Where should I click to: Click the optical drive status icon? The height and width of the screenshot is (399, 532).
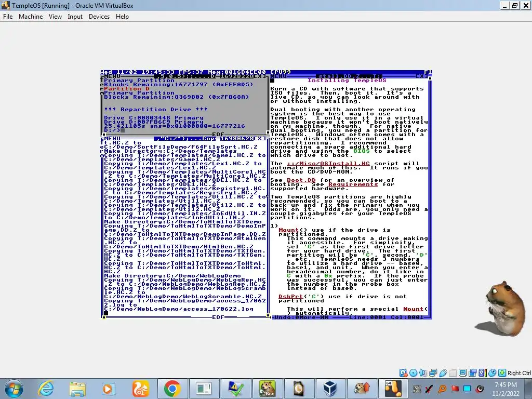click(413, 373)
